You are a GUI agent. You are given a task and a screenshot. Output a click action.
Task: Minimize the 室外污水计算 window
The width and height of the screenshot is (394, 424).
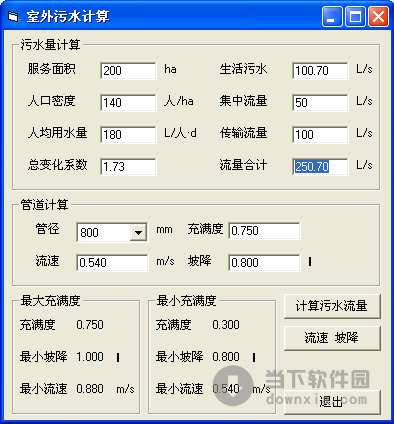click(332, 16)
